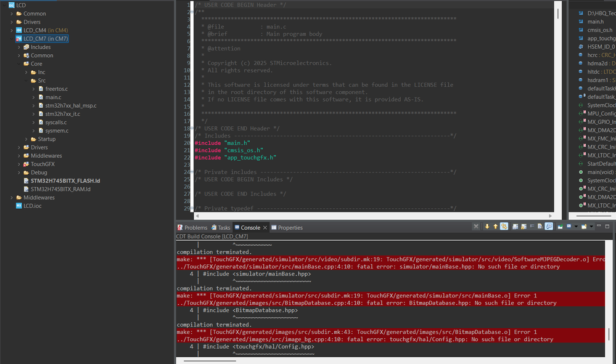The image size is (616, 364).
Task: Click the greyed-out remove launch X icon
Action: click(x=476, y=226)
